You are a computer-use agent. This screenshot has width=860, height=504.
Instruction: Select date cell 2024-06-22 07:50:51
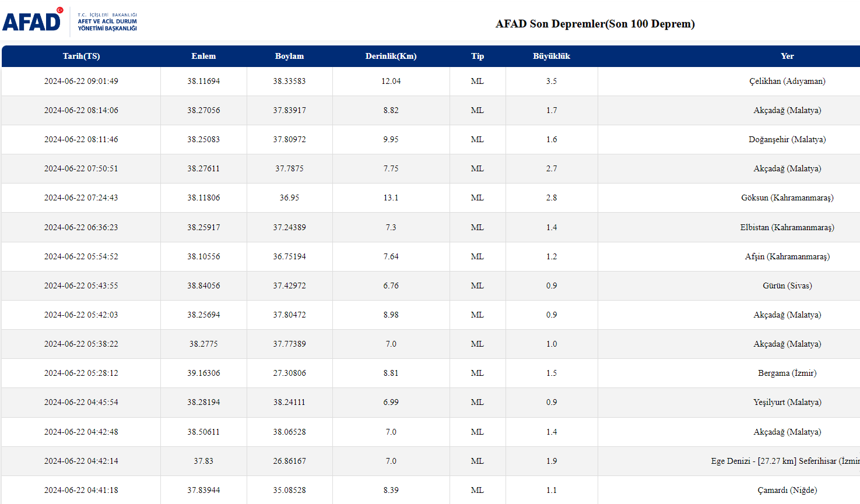(x=81, y=168)
